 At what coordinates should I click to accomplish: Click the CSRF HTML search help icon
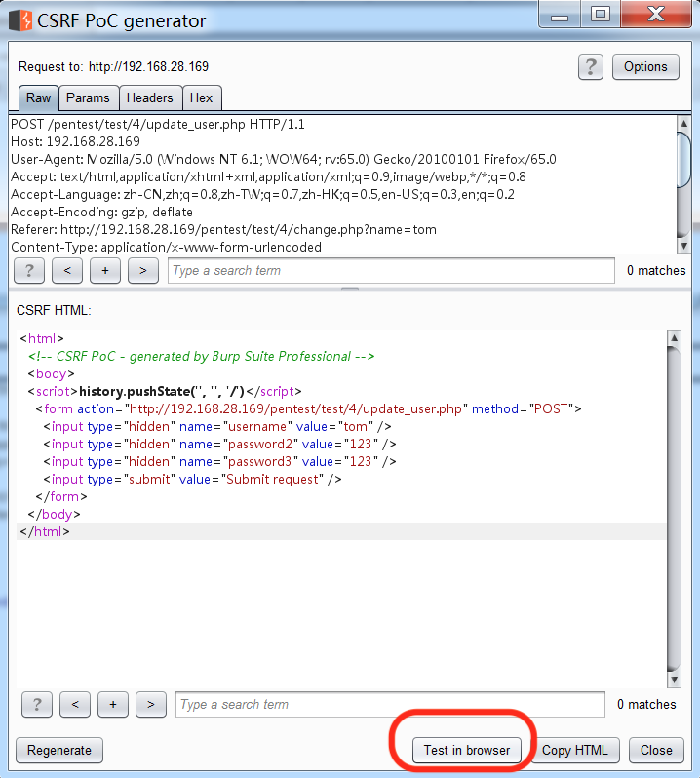(x=37, y=705)
